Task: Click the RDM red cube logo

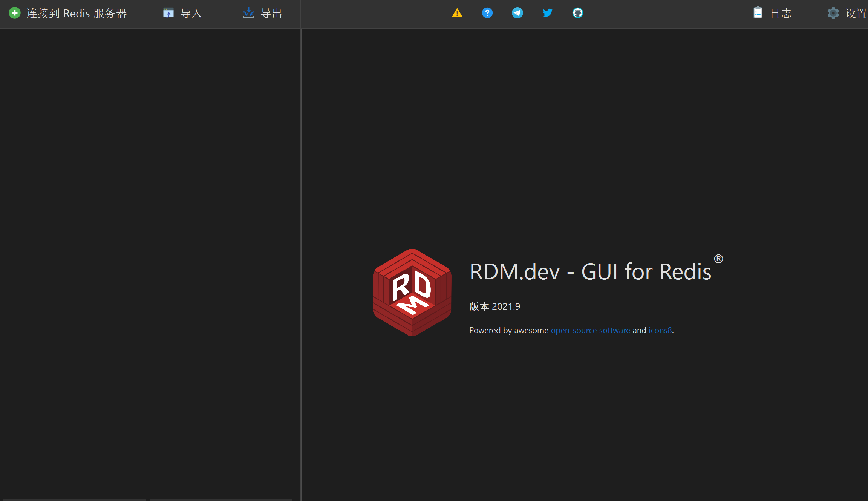Action: [x=412, y=293]
